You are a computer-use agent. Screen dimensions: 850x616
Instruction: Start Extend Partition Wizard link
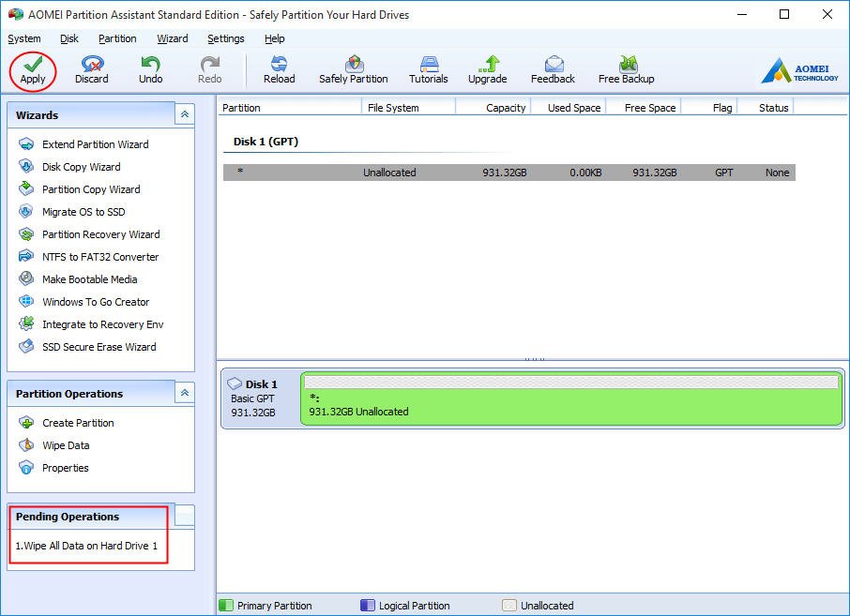96,144
